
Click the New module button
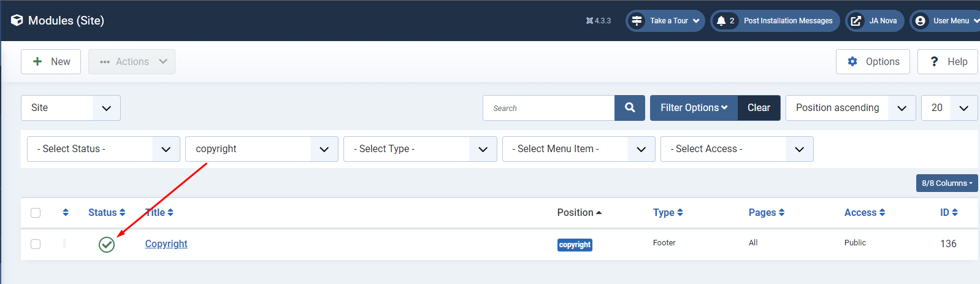(51, 61)
